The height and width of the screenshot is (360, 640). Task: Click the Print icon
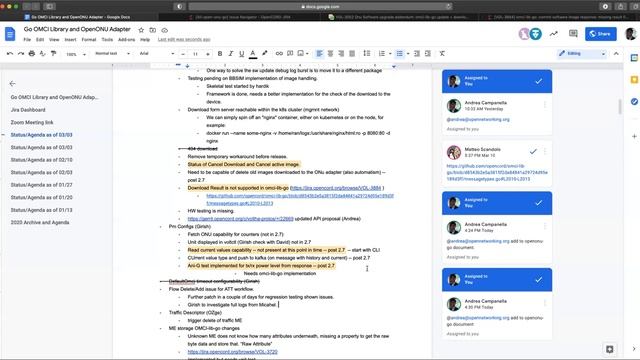(x=32, y=53)
